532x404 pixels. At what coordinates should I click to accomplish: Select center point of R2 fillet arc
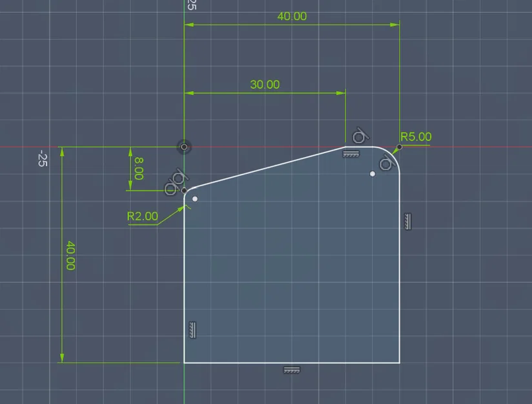pos(195,199)
